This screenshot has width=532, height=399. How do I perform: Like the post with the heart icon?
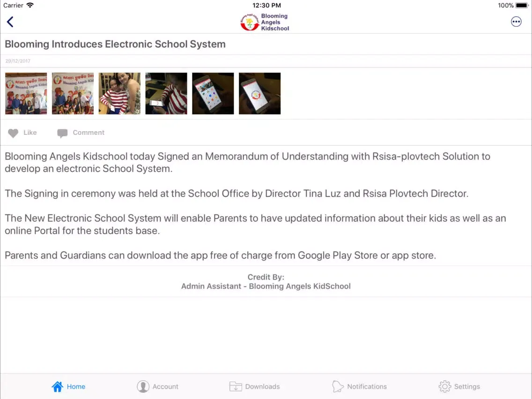click(13, 133)
